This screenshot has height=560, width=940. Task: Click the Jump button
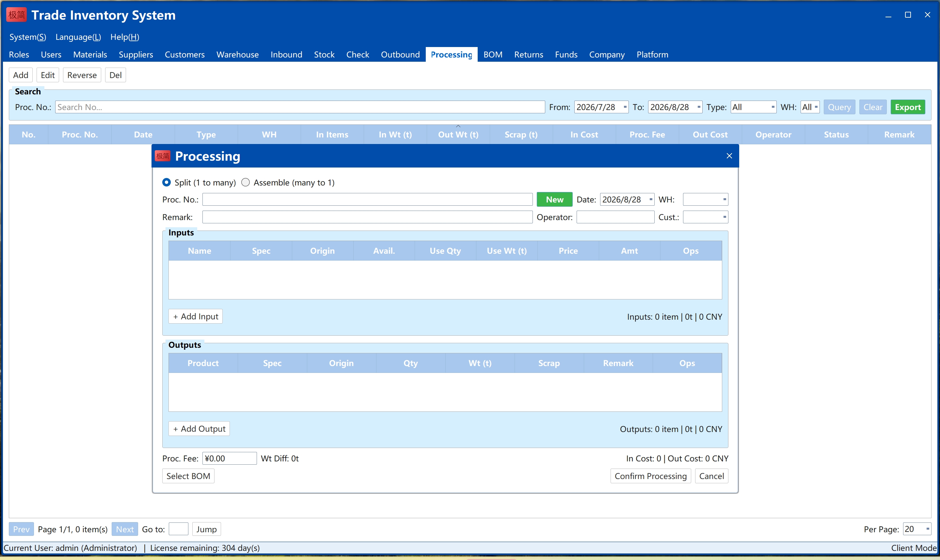tap(206, 529)
